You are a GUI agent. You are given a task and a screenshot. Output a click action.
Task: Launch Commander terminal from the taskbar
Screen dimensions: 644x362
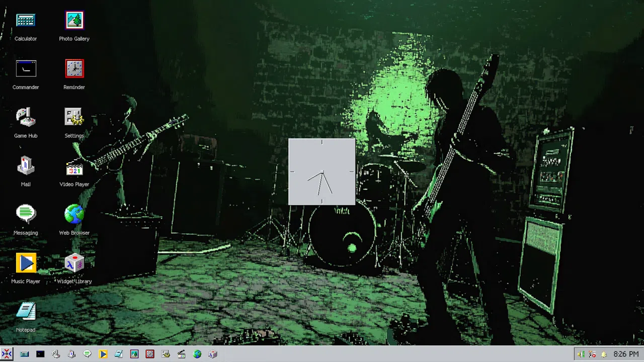tap(40, 354)
